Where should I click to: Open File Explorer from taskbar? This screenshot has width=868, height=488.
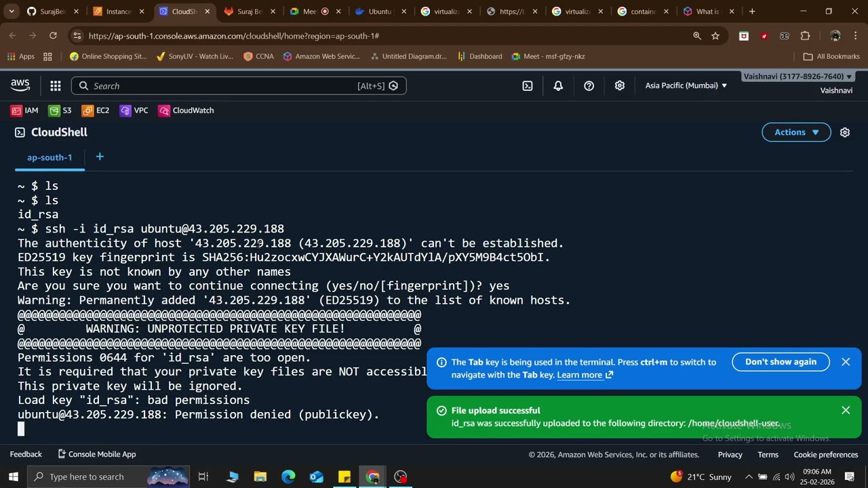tap(260, 476)
